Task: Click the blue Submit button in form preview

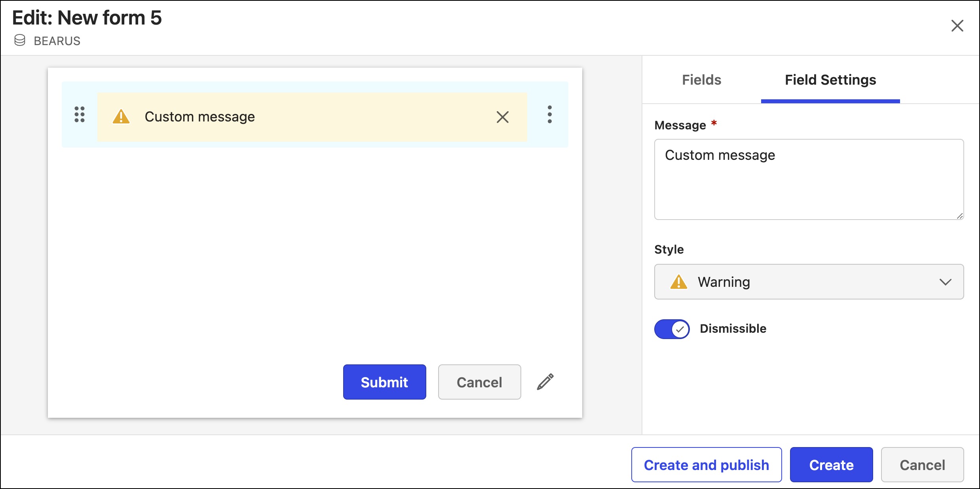Action: 384,382
